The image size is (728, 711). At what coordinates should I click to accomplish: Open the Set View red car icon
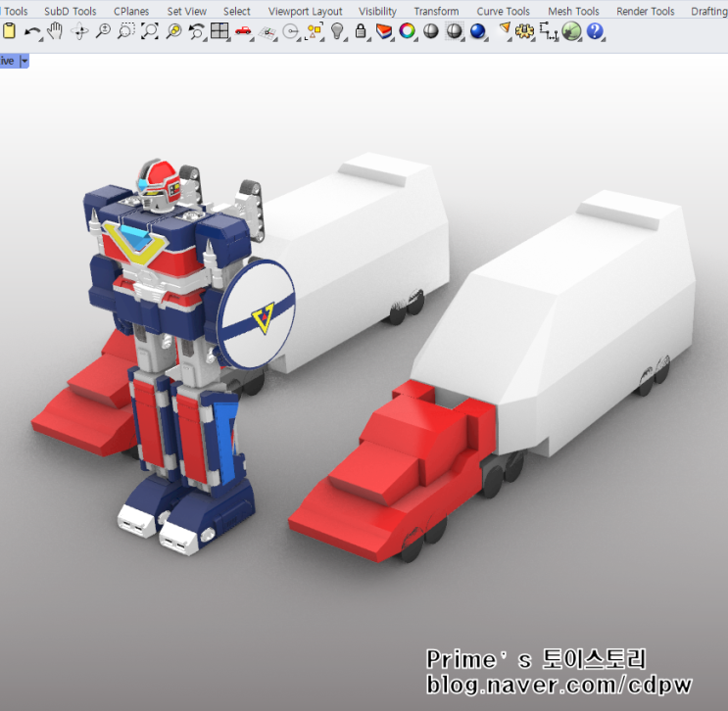click(x=243, y=31)
